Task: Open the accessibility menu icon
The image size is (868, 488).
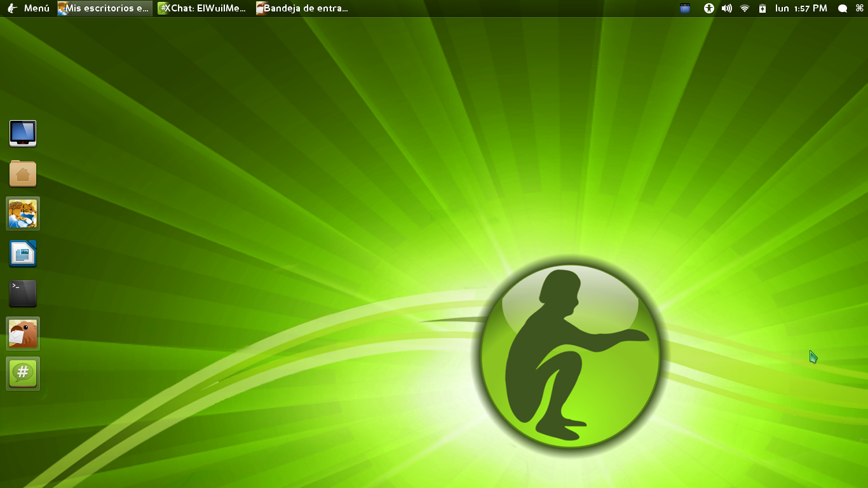Action: 709,8
